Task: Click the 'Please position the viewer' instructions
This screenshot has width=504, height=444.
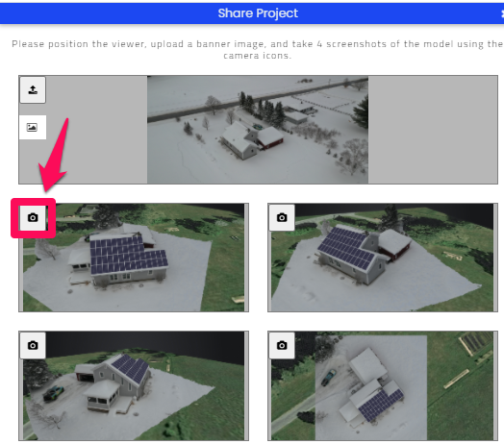Action: (258, 49)
